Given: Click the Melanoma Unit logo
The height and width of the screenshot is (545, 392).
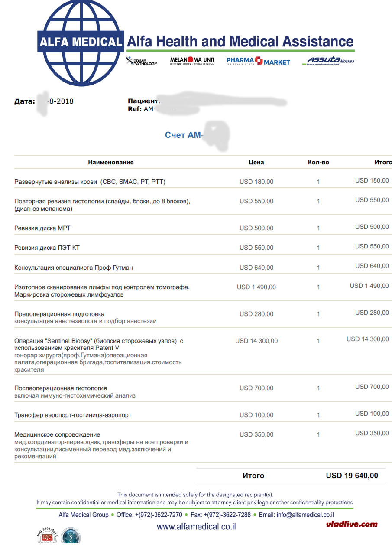Looking at the screenshot, I should [x=192, y=61].
